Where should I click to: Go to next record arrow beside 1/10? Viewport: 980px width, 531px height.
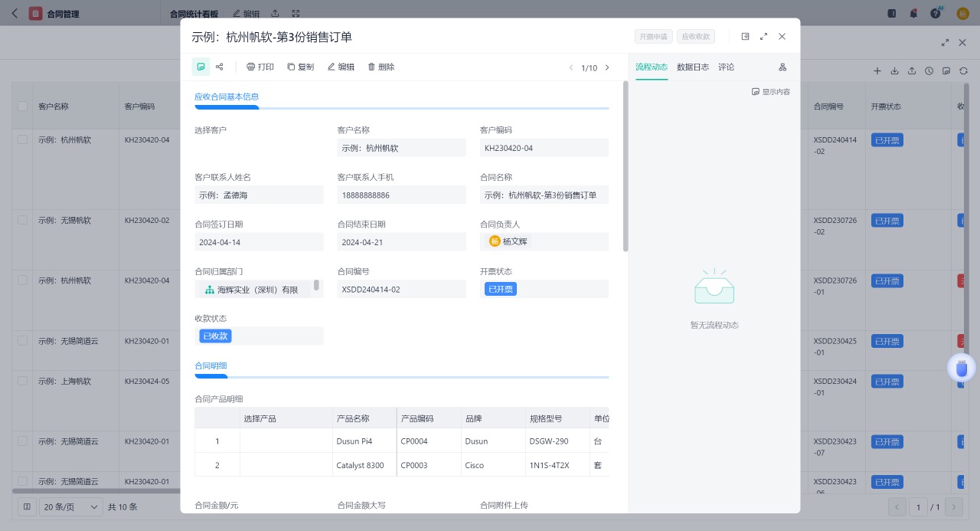607,67
